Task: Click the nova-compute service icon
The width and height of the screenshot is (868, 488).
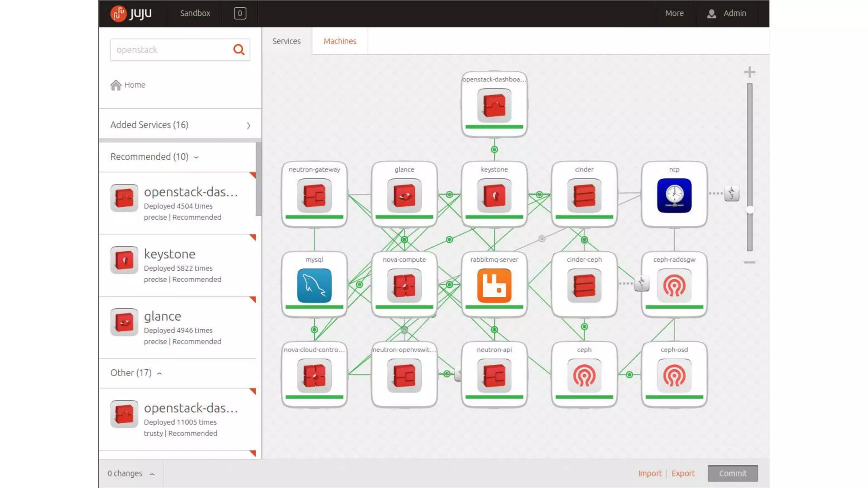Action: [404, 286]
